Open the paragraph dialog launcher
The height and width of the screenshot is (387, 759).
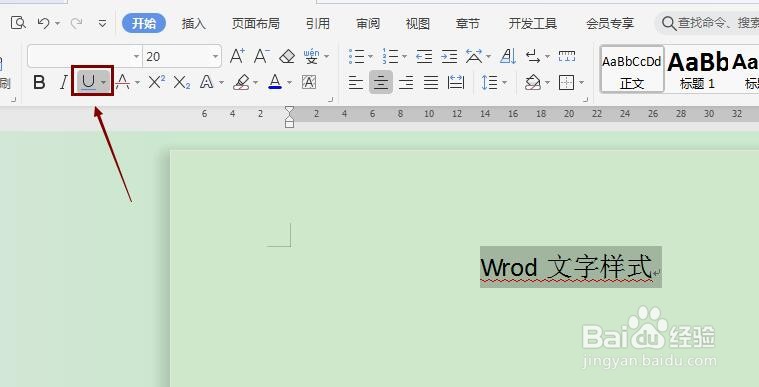click(x=585, y=99)
